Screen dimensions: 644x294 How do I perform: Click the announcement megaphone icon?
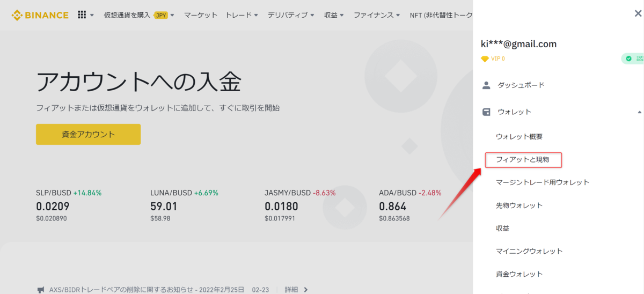40,290
